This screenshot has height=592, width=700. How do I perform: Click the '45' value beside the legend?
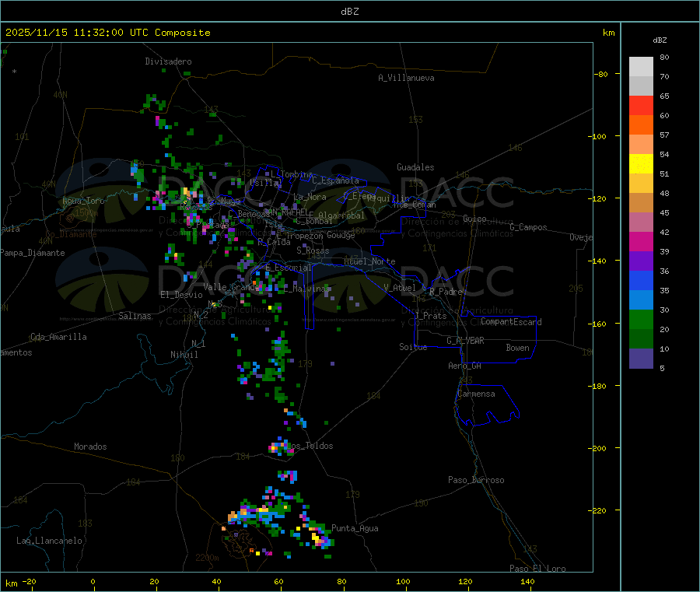[x=664, y=212]
